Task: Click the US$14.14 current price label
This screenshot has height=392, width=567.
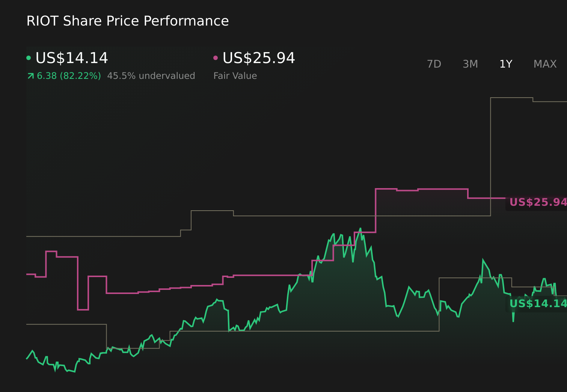Action: tap(71, 58)
